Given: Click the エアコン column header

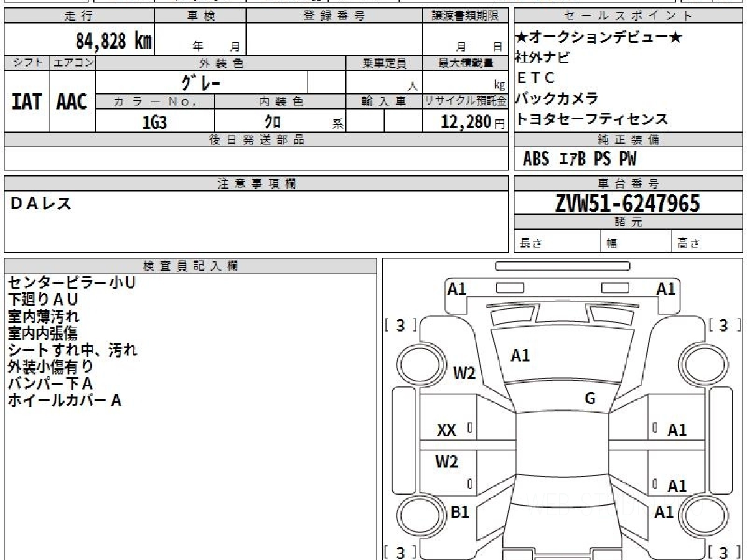Looking at the screenshot, I should point(73,63).
